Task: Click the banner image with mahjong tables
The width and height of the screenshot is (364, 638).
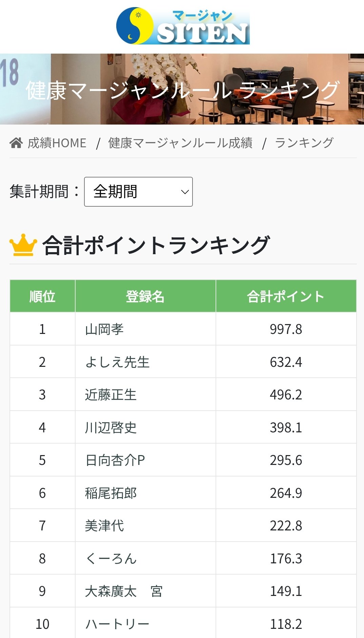Action: coord(182,89)
